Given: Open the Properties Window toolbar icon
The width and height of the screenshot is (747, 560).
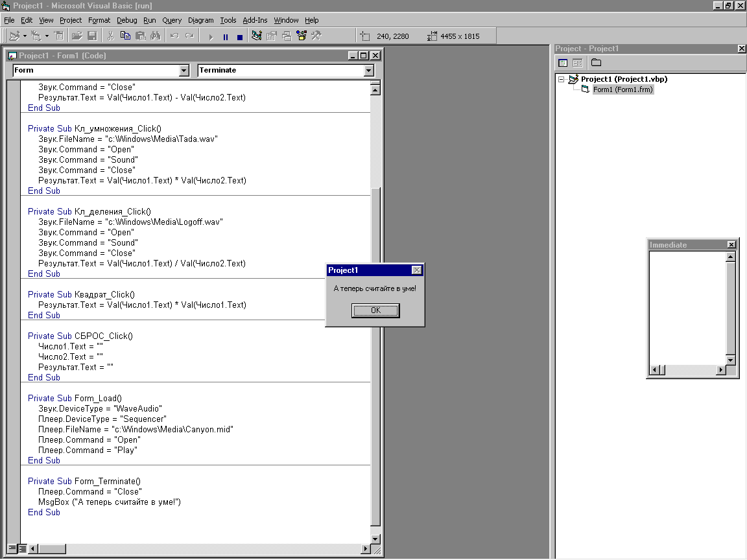Looking at the screenshot, I should pyautogui.click(x=272, y=36).
